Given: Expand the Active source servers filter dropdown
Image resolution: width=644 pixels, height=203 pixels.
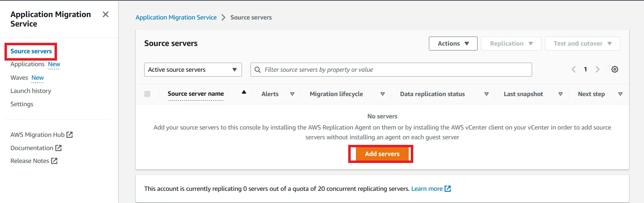Looking at the screenshot, I should [193, 70].
